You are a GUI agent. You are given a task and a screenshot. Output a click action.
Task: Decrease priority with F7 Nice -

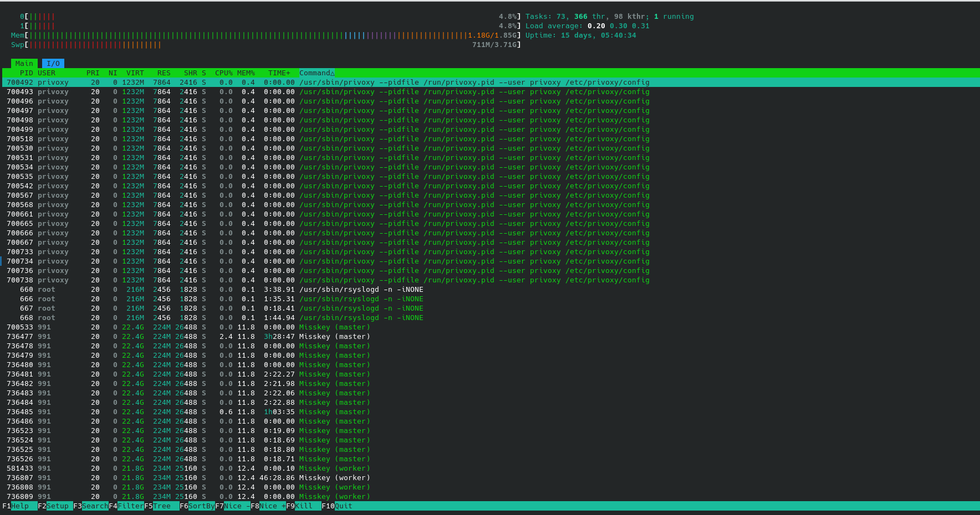pos(236,506)
